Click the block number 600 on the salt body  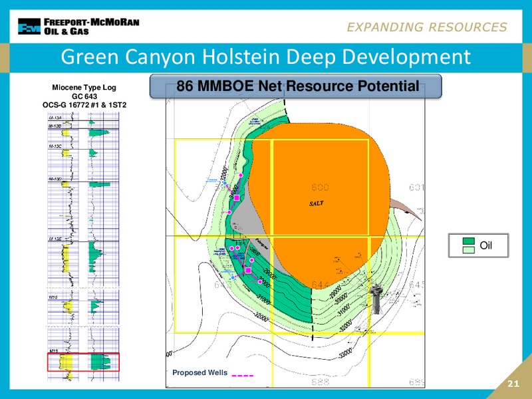pyautogui.click(x=320, y=188)
